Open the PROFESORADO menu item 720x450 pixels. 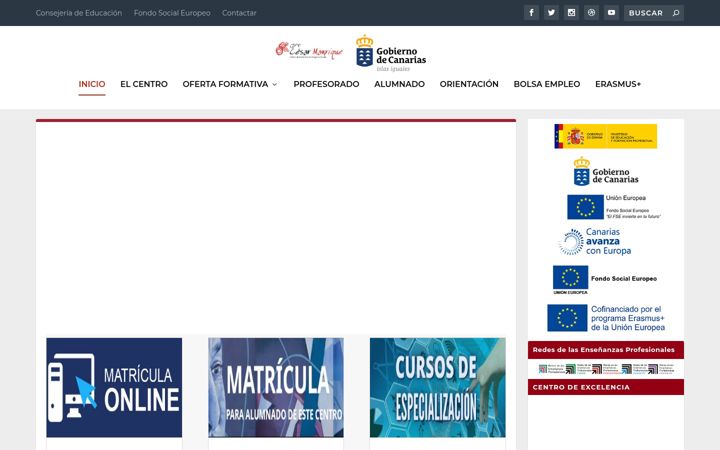click(x=326, y=84)
